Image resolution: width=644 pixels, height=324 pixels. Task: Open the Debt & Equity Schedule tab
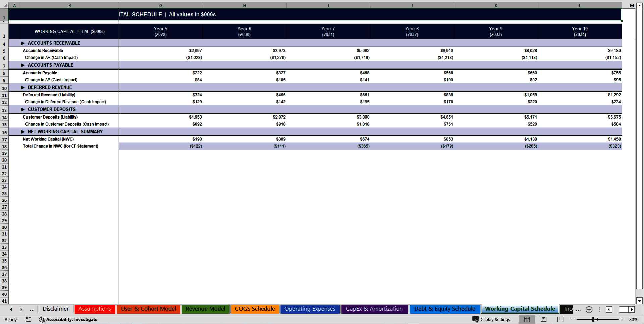pyautogui.click(x=444, y=309)
